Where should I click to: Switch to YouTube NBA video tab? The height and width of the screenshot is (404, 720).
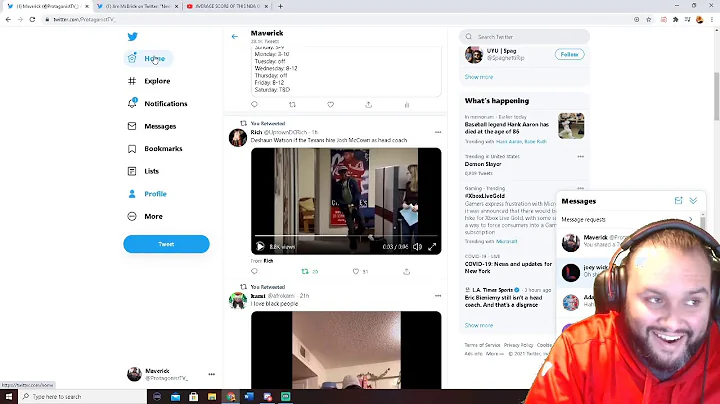[227, 6]
